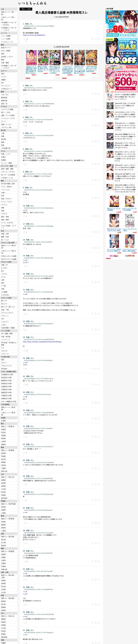Click the block icon on post 1
This screenshot has height=644, width=138.
[x=99, y=39]
